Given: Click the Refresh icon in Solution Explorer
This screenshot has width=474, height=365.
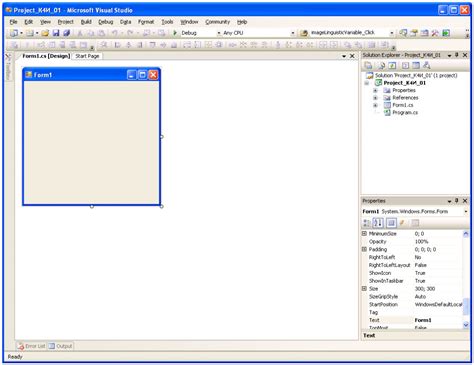Looking at the screenshot, I should pyautogui.click(x=393, y=65).
